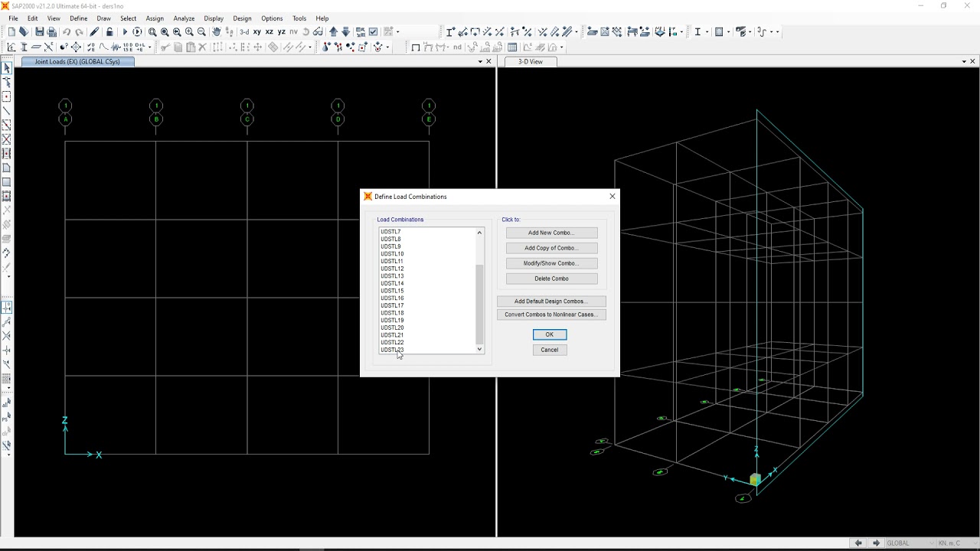Set view to xy plane

click(x=257, y=32)
